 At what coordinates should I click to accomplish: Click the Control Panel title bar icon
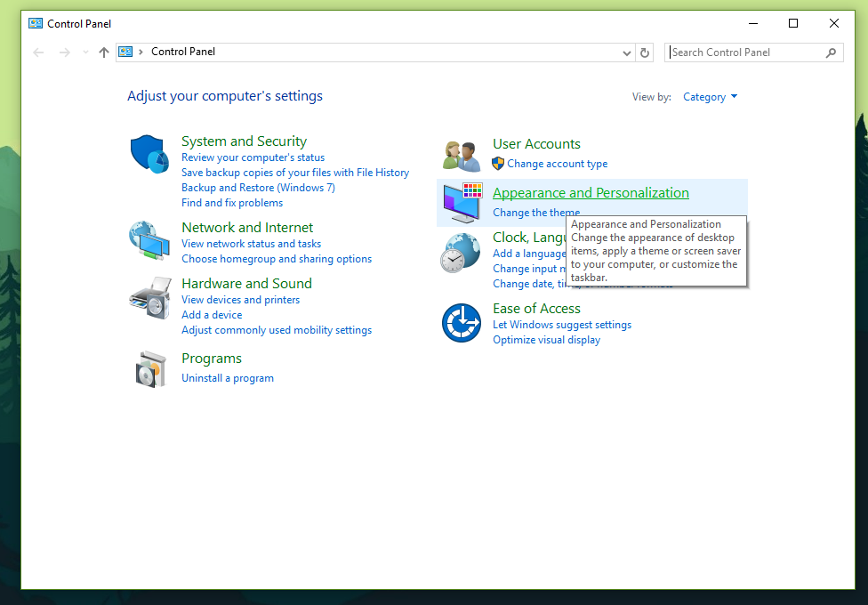(x=36, y=23)
